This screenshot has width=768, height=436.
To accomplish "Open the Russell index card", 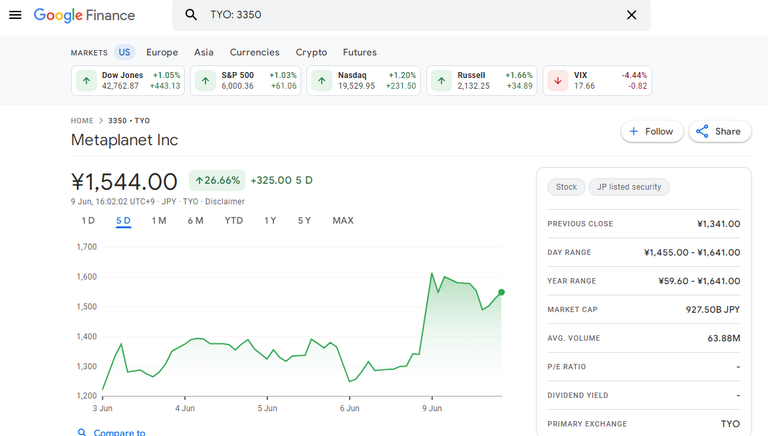I will pos(481,80).
